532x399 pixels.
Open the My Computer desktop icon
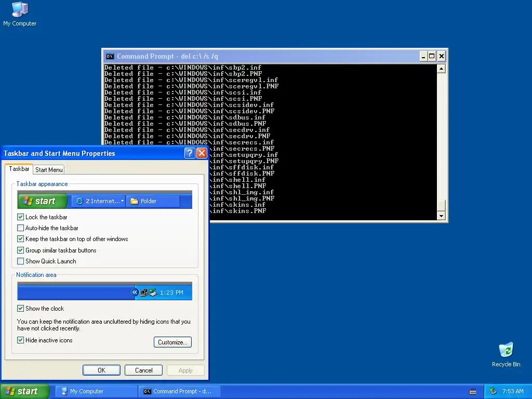20,14
